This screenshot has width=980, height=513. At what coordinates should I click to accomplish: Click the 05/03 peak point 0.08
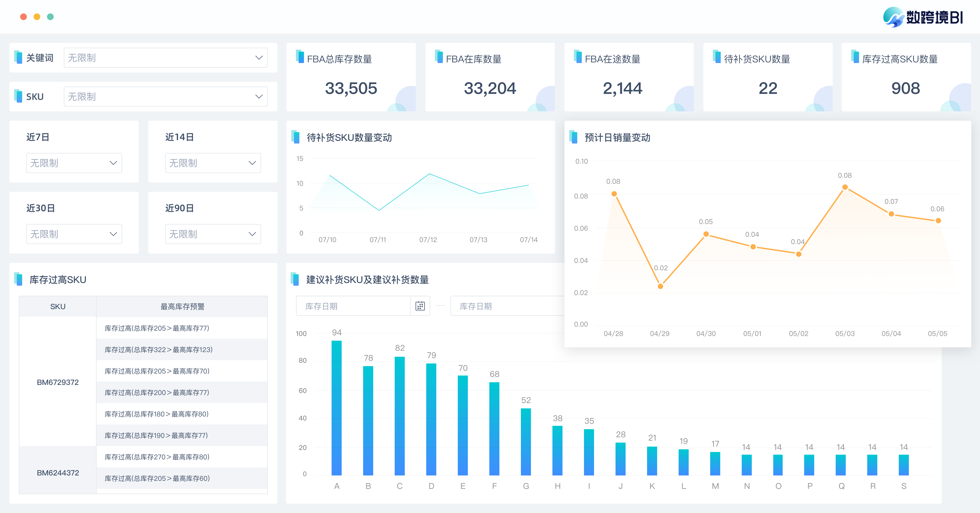pyautogui.click(x=845, y=187)
